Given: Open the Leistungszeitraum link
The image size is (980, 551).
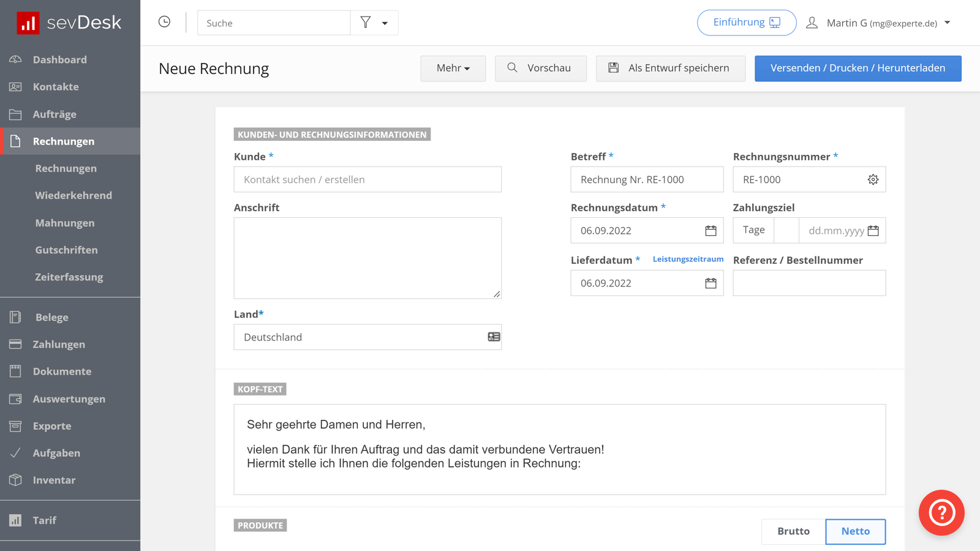Looking at the screenshot, I should click(x=688, y=259).
